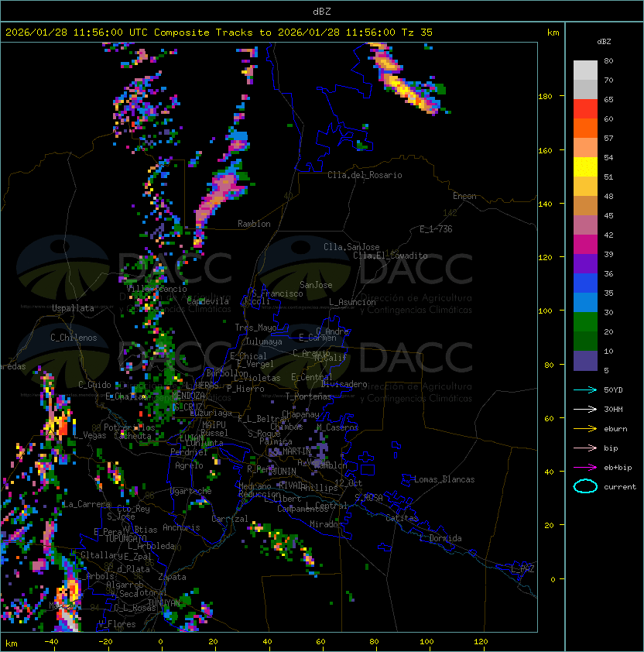This screenshot has height=652, width=644.
Task: Click the 'Lomas_Blancas' label
Action: (444, 479)
